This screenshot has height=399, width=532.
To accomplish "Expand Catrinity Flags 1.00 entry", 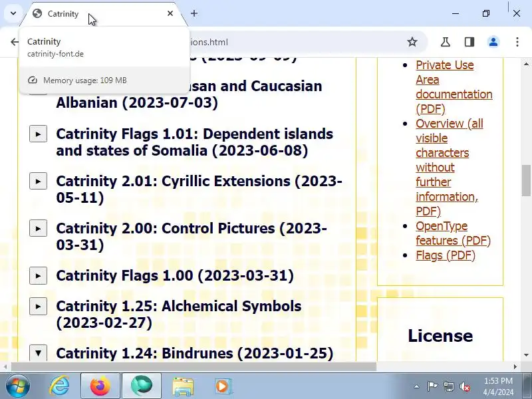I will click(x=38, y=275).
